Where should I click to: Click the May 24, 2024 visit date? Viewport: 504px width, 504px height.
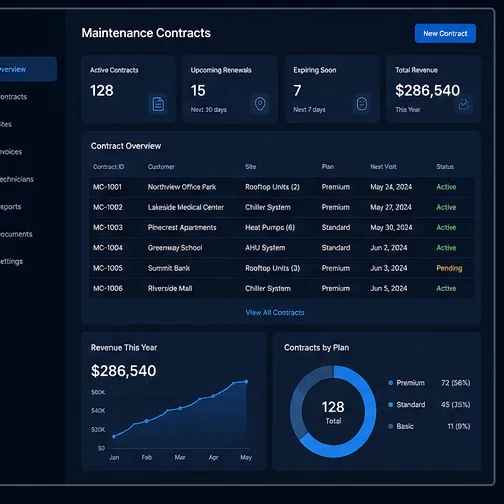coord(391,187)
